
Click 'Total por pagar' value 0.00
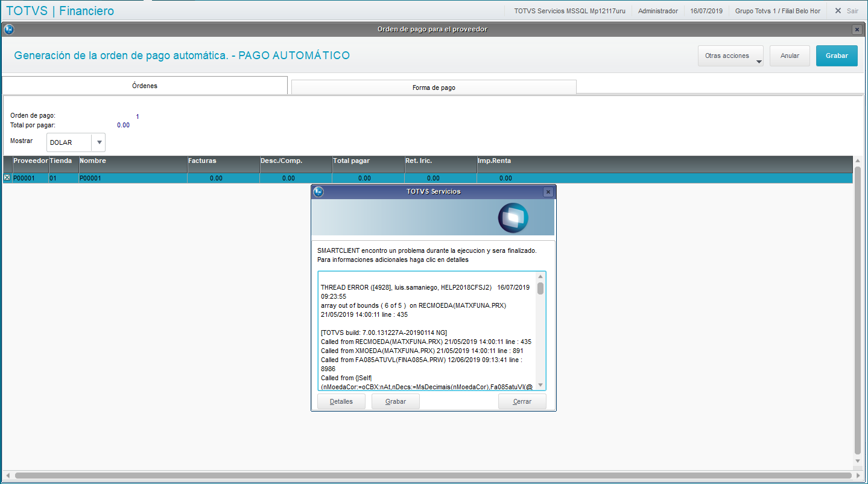click(x=123, y=125)
